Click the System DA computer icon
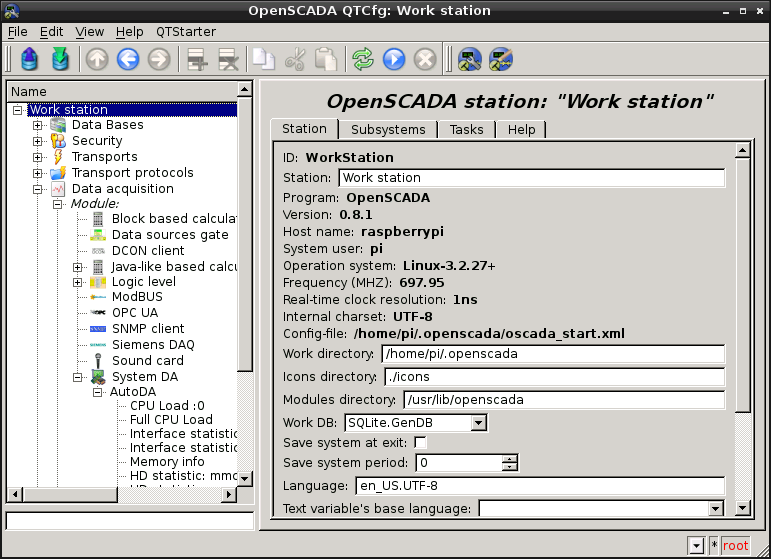 click(98, 377)
